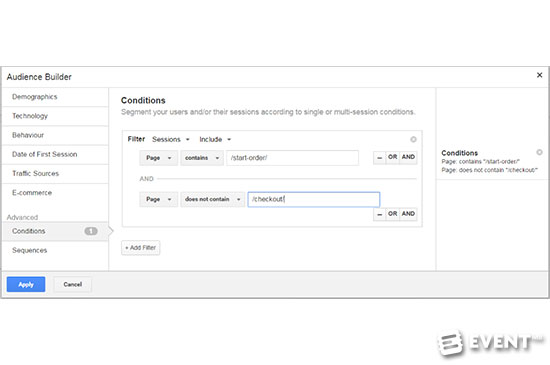
Task: Open the 'contains' operator dropdown
Action: pos(202,158)
